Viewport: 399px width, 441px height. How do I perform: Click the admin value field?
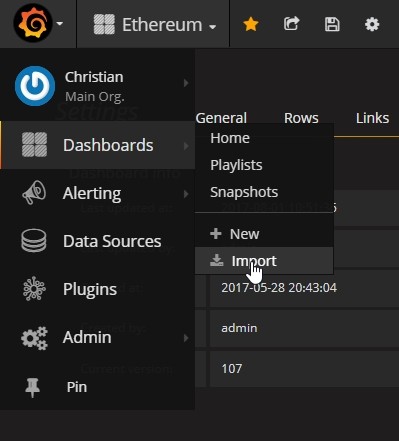(304, 328)
